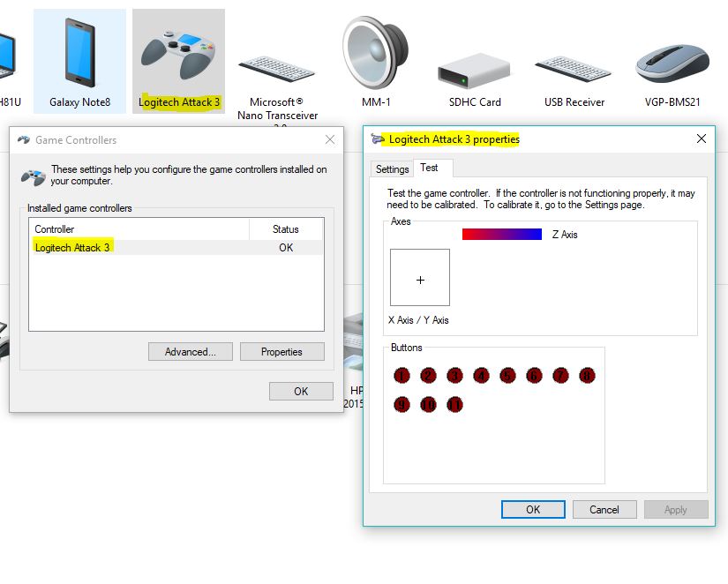Select the VGP-BMS21 mouse icon
This screenshot has height=584, width=728.
672,64
